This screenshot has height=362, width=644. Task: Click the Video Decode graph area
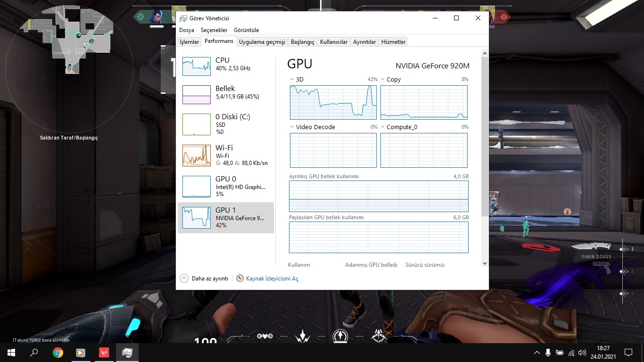point(333,150)
